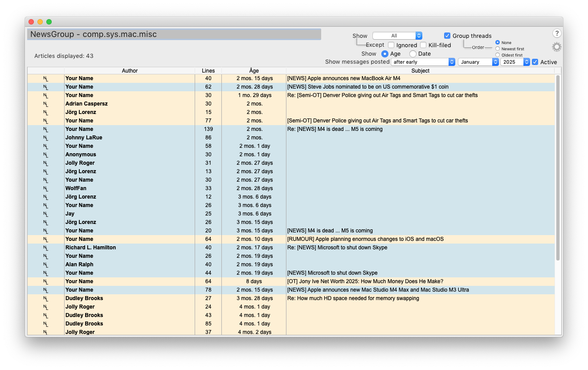Viewport: 588px width, 370px height.
Task: Click the NL status icon on Adrian Caspersz's row
Action: click(46, 104)
